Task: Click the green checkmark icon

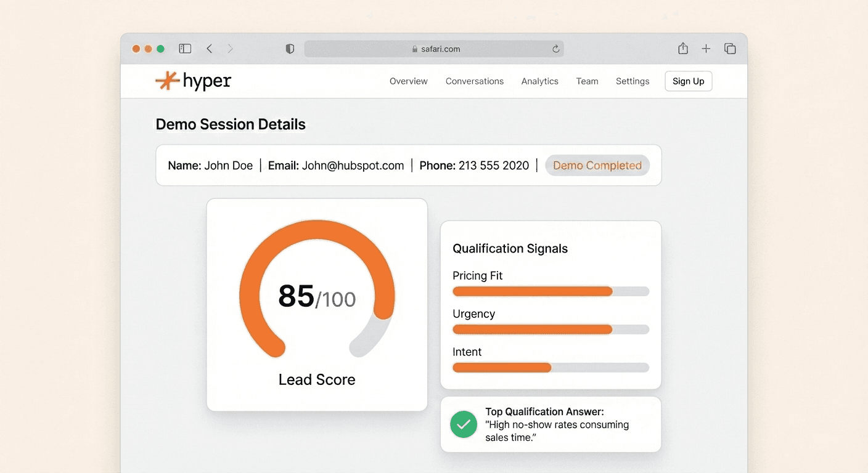Action: point(464,424)
